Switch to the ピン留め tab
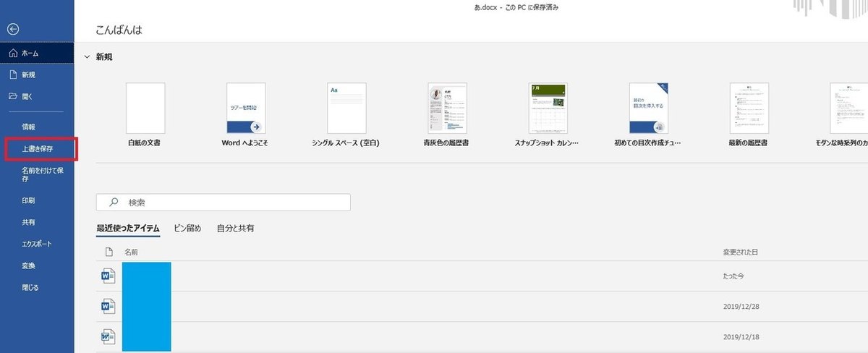 coord(187,228)
